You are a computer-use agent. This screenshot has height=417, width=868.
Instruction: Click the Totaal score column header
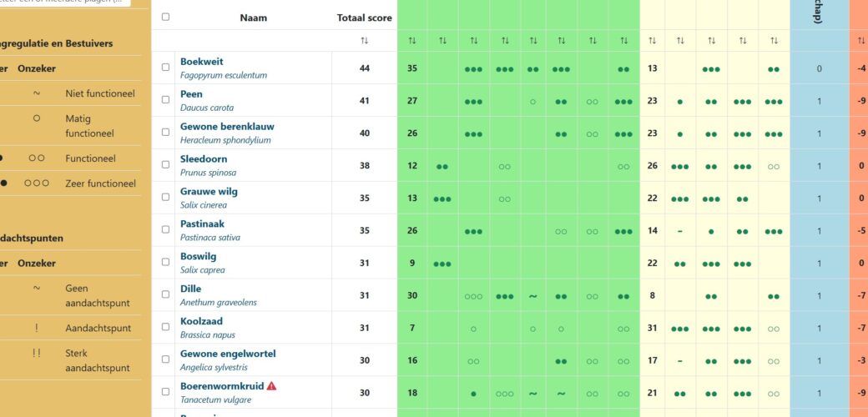point(364,18)
